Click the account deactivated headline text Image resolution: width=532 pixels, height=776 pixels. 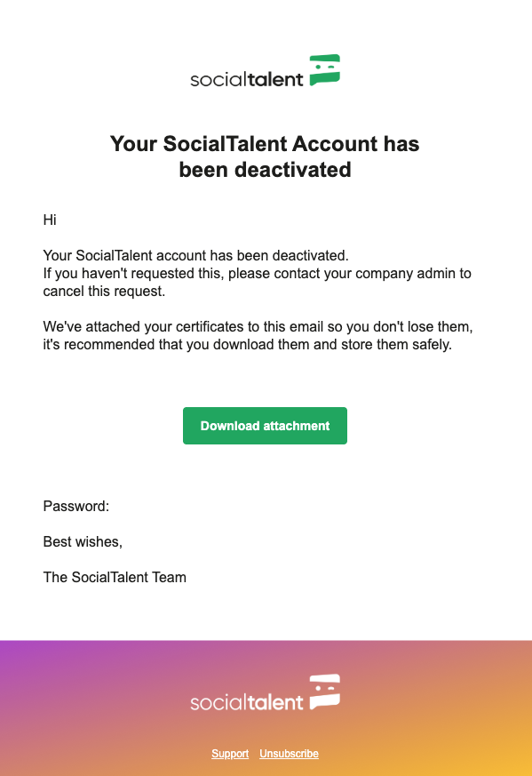265,156
